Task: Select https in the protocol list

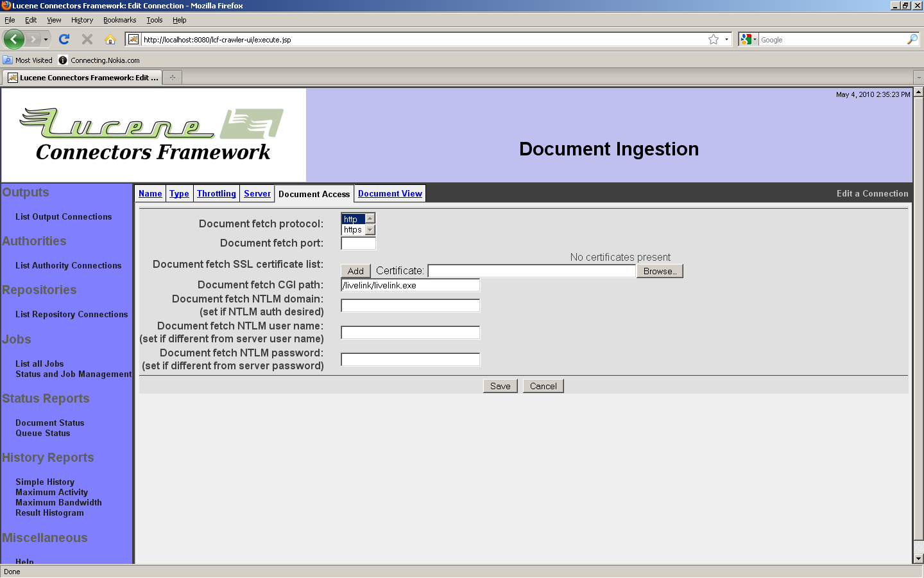Action: coord(353,230)
